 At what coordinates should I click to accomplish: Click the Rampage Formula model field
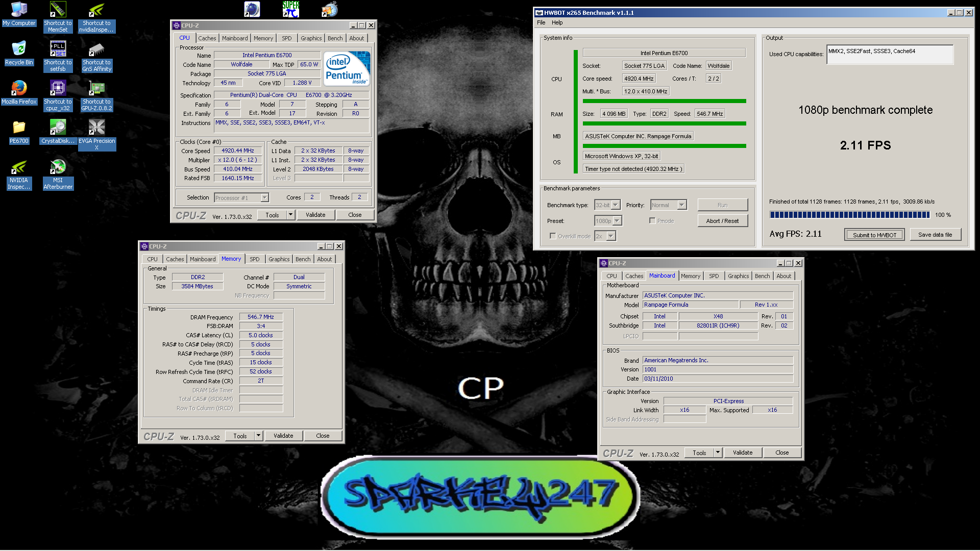[691, 305]
